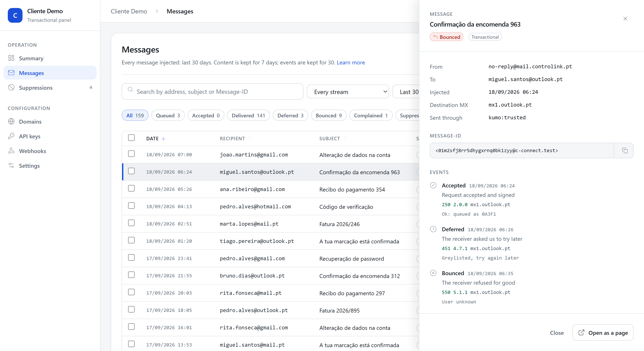The width and height of the screenshot is (644, 351).
Task: Open the Last 30 date range dropdown
Action: click(406, 92)
